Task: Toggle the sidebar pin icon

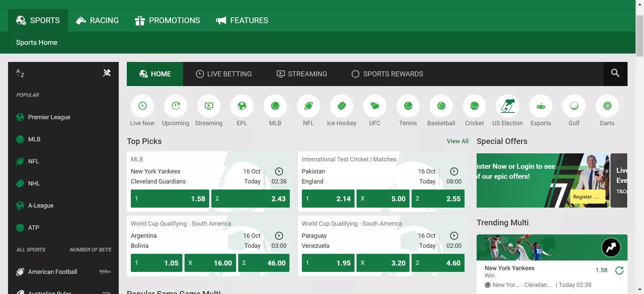Action: [107, 73]
